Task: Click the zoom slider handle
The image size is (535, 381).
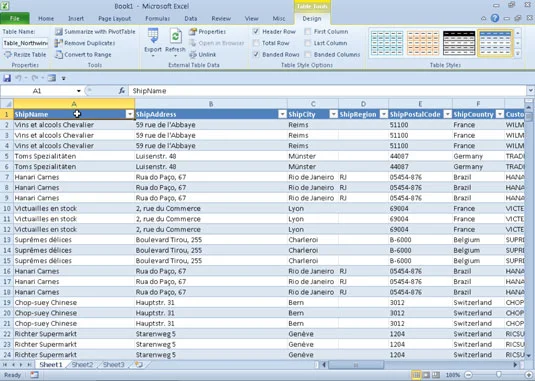Action: [x=499, y=375]
